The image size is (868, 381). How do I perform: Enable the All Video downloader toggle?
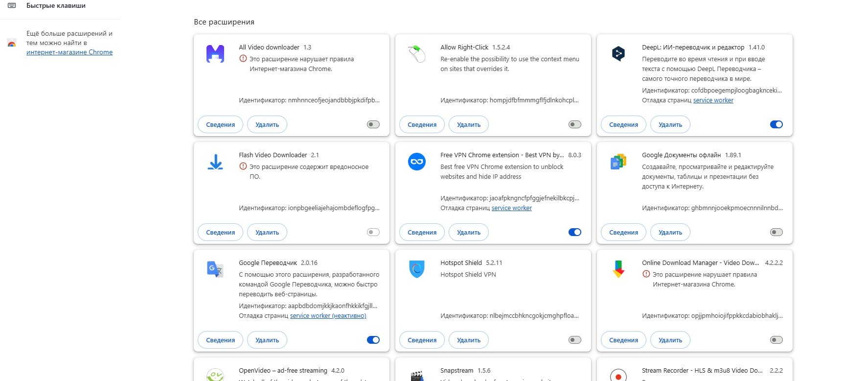[x=373, y=124]
